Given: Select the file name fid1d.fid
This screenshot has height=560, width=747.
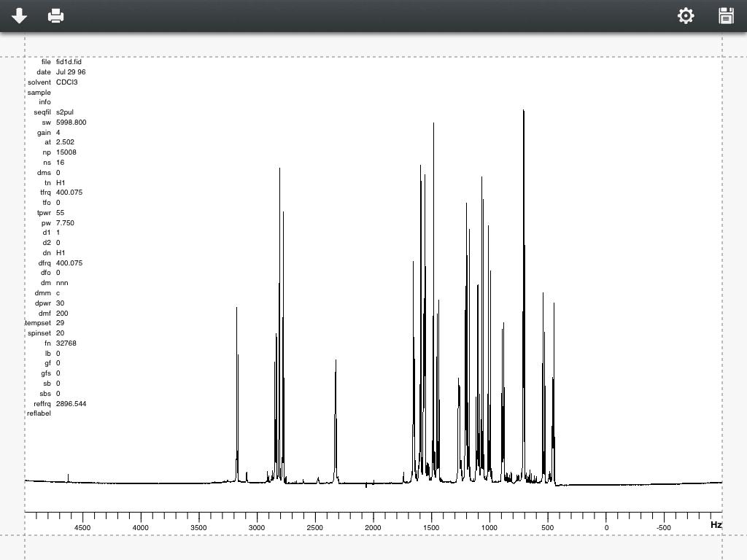Looking at the screenshot, I should (69, 62).
